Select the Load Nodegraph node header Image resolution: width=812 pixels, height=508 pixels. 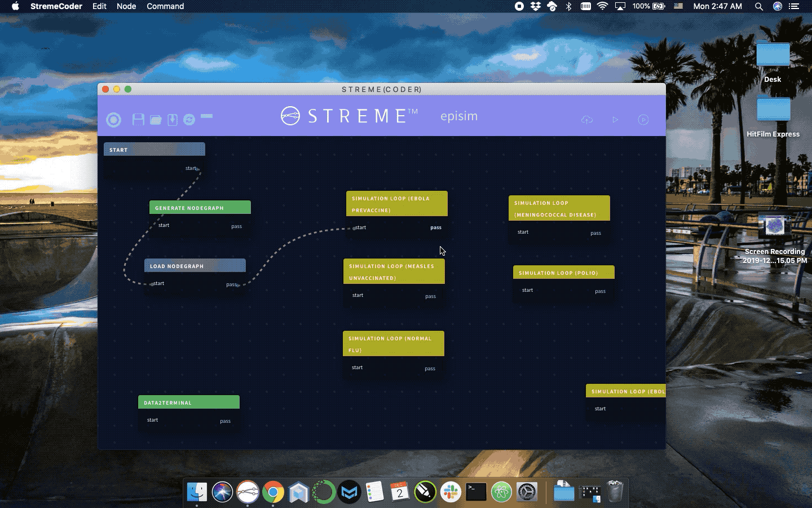(x=195, y=266)
